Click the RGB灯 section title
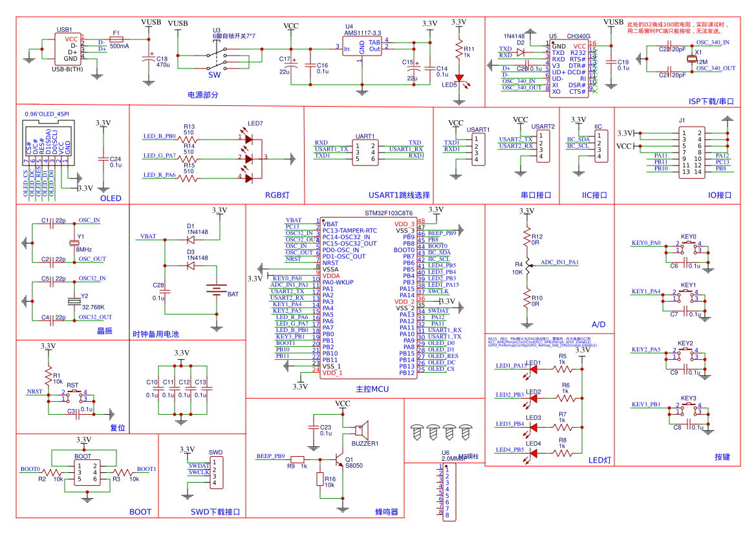756x535 pixels. [277, 195]
